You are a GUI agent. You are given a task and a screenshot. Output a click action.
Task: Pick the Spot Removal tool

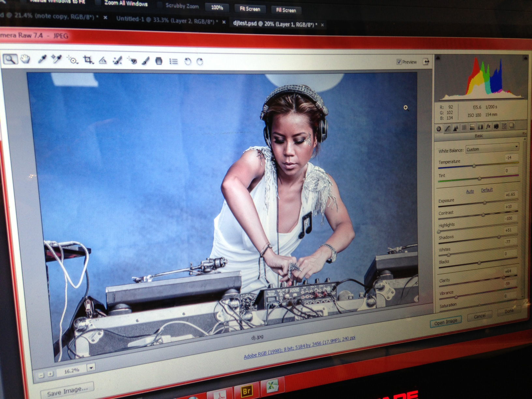(117, 60)
